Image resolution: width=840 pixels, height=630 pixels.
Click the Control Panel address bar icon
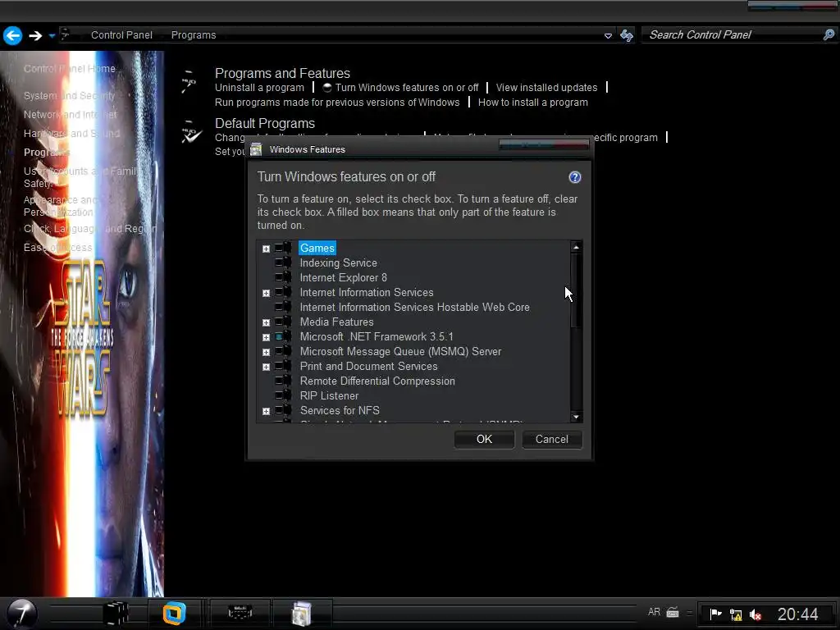click(x=66, y=34)
